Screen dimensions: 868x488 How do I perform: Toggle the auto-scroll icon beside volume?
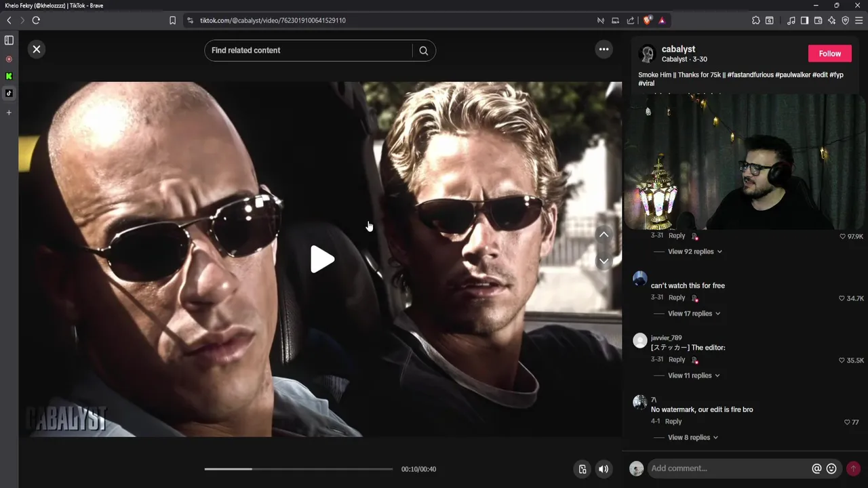[x=582, y=469]
